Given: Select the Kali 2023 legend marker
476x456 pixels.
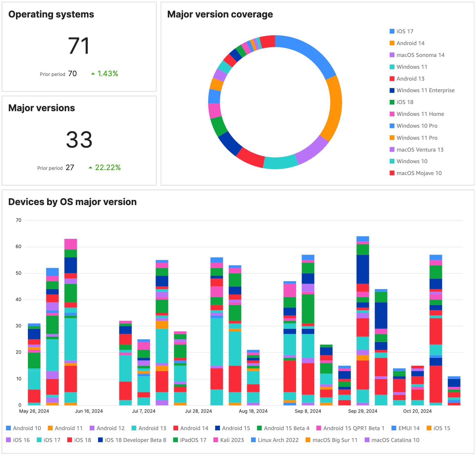Looking at the screenshot, I should tap(216, 440).
